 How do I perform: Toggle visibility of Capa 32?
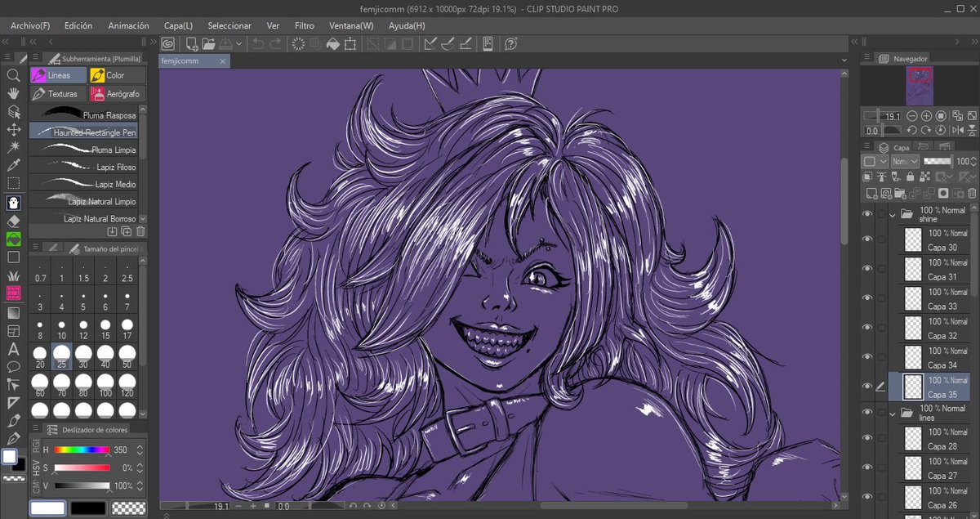tap(868, 327)
